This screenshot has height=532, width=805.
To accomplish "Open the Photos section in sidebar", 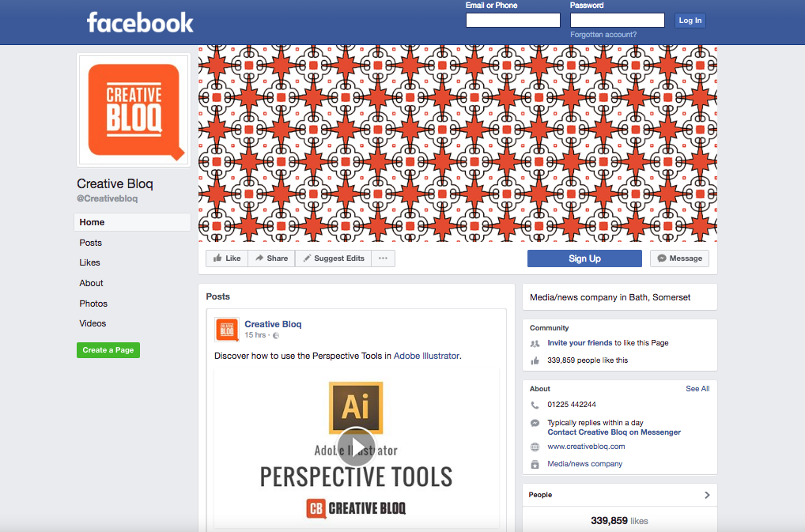I will pos(93,304).
